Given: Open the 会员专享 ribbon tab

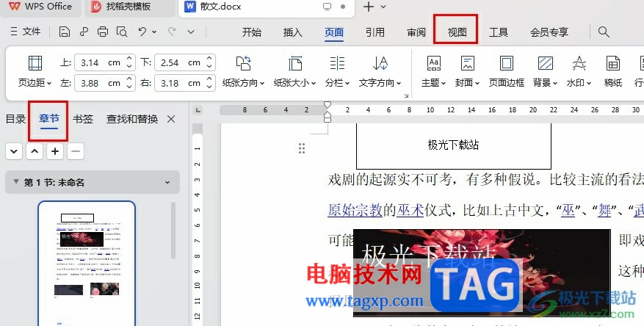Looking at the screenshot, I should (x=549, y=32).
